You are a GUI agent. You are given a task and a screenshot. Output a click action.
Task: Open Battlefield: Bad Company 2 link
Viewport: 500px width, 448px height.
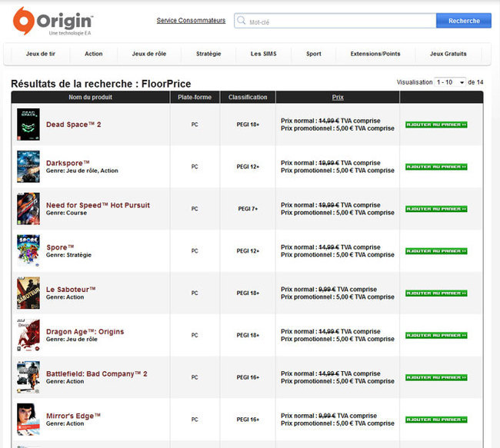click(x=97, y=373)
